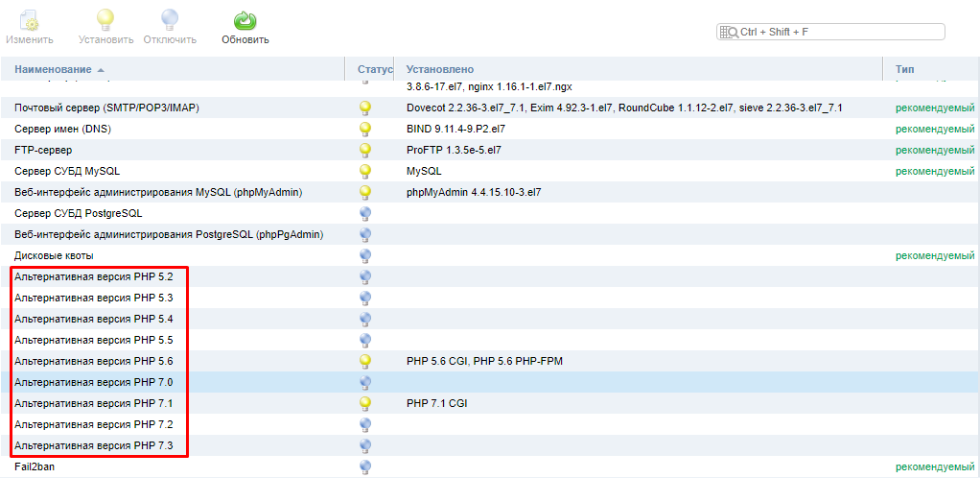Sort by the Статус column header

375,70
